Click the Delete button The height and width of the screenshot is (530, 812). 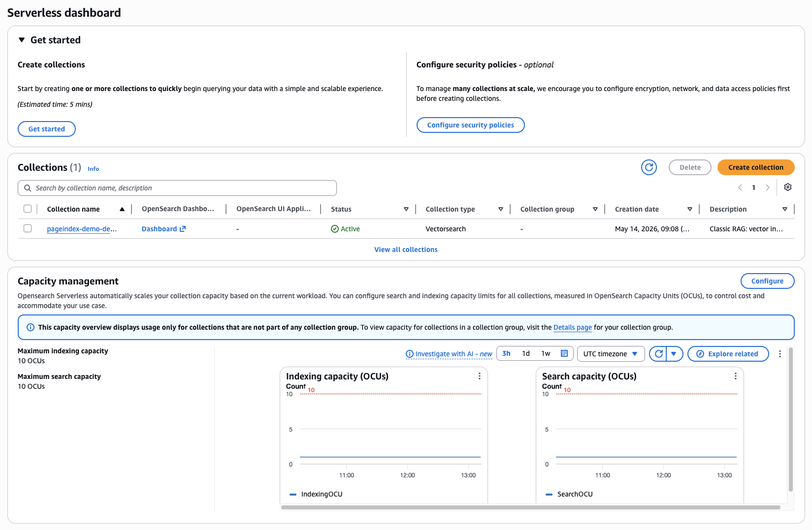(690, 167)
